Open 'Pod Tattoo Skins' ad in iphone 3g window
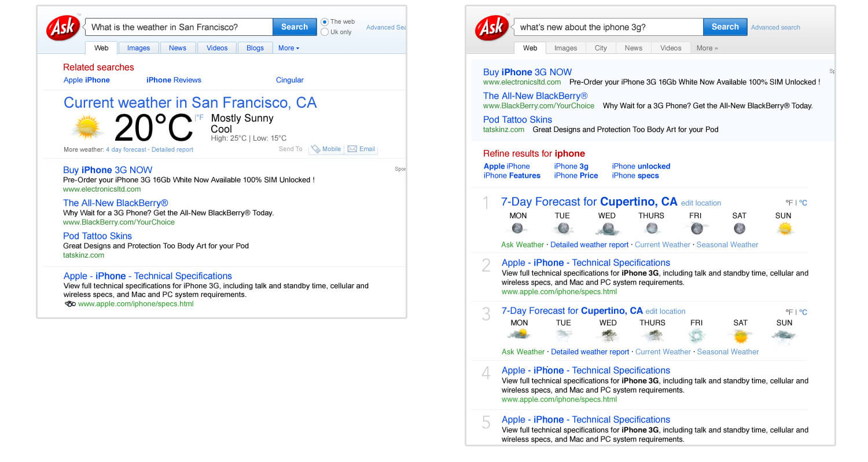Image resolution: width=868 pixels, height=462 pixels. coord(517,119)
